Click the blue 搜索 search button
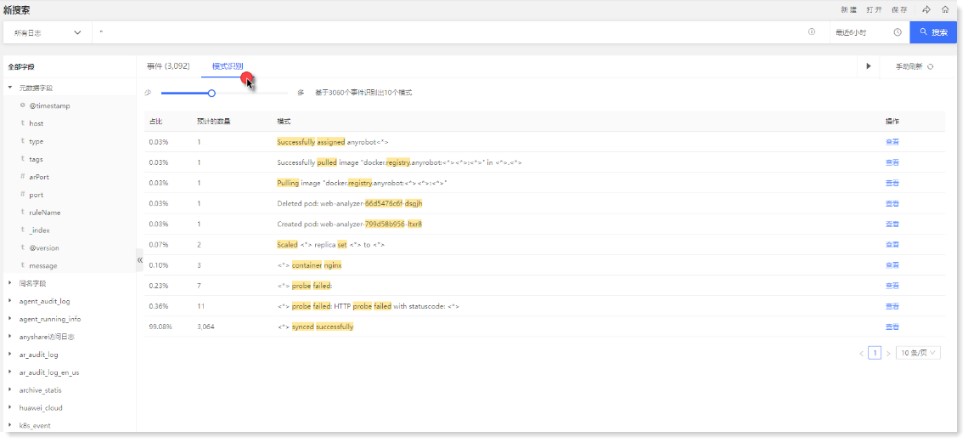 point(932,32)
